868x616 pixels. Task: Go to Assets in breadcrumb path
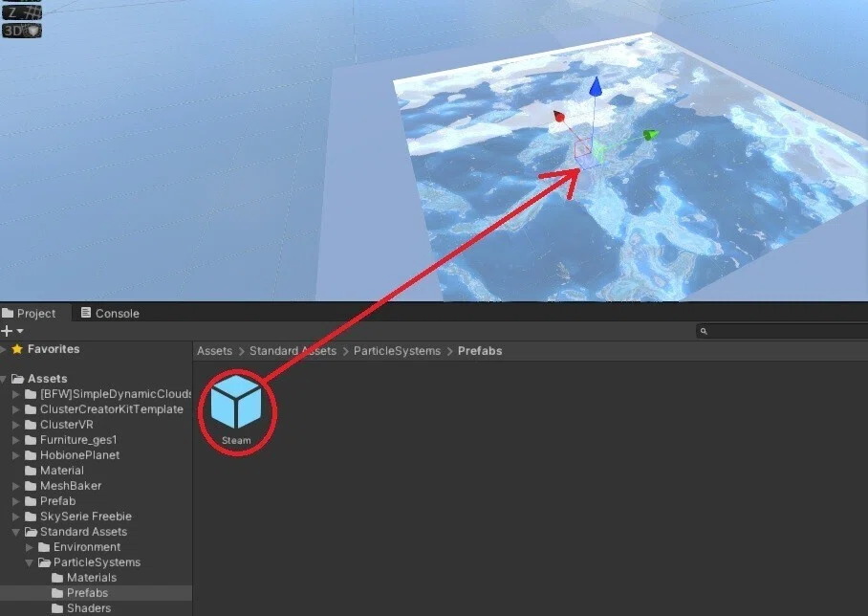pyautogui.click(x=215, y=351)
